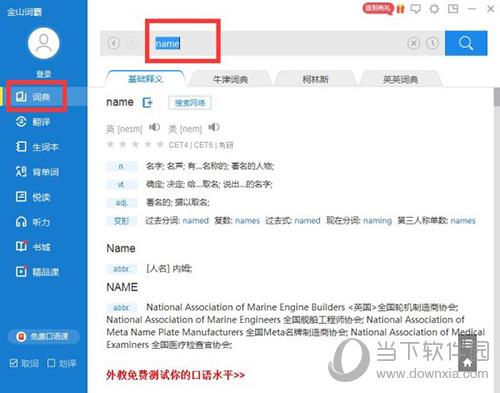Click the vt. part-of-speech label
Screen dimensions: 500x393
121,184
